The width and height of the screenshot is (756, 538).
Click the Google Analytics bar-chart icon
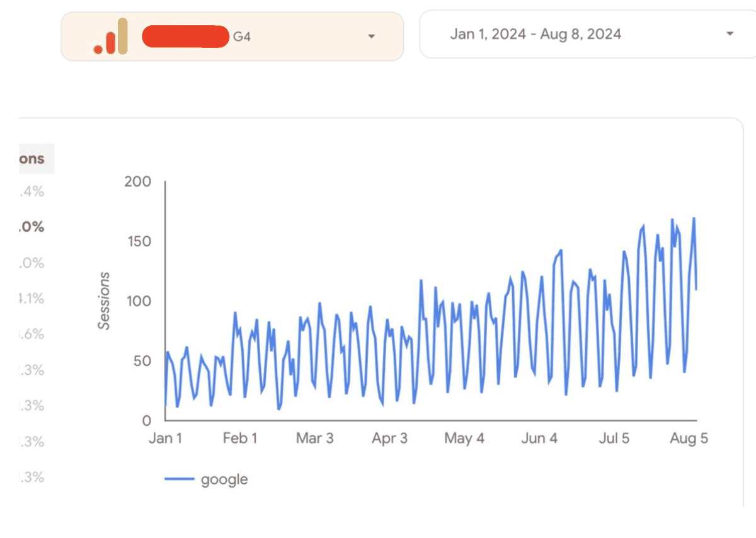pyautogui.click(x=111, y=37)
